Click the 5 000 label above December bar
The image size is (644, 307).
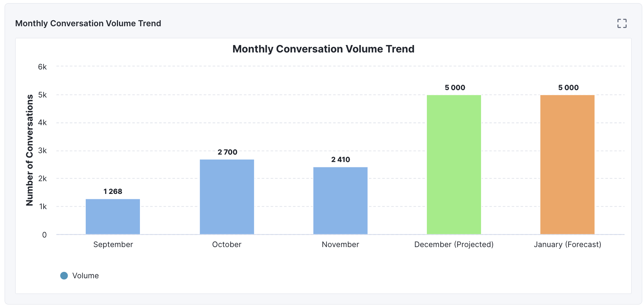pos(455,87)
